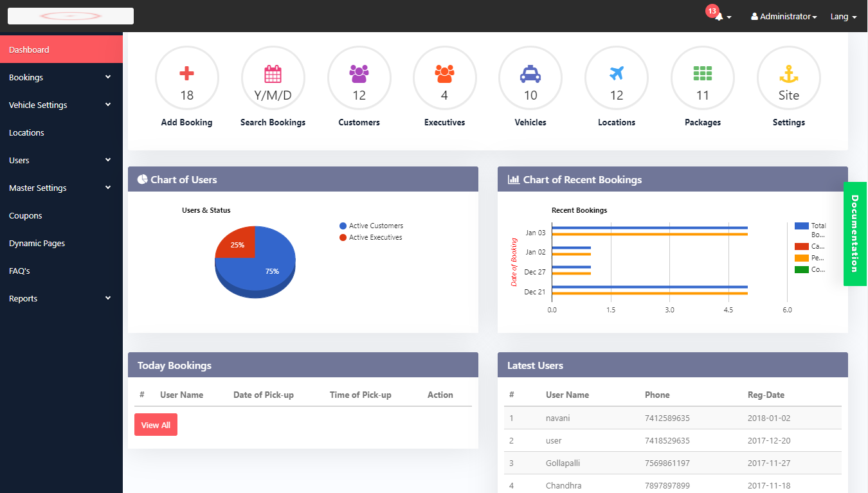The width and height of the screenshot is (868, 493).
Task: Click the View All button
Action: [156, 425]
